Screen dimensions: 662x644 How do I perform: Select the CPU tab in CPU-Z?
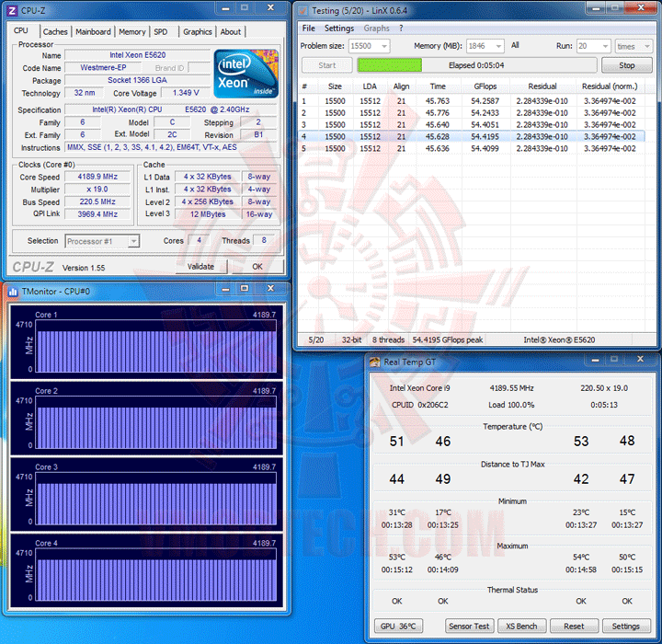pos(21,30)
